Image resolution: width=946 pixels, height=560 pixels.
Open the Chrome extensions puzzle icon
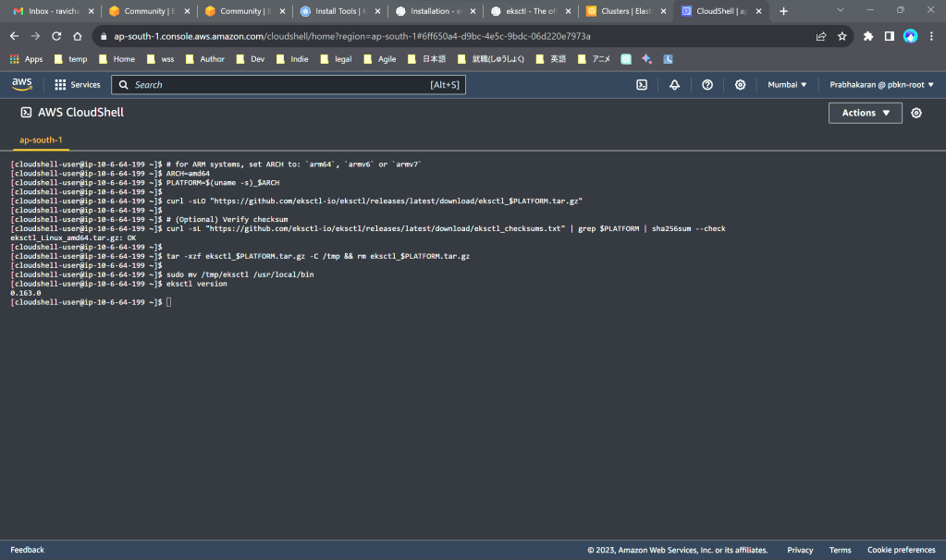[x=868, y=36]
